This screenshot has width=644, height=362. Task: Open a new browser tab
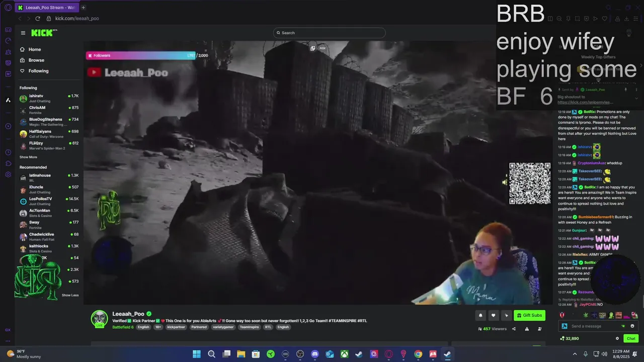pyautogui.click(x=84, y=8)
